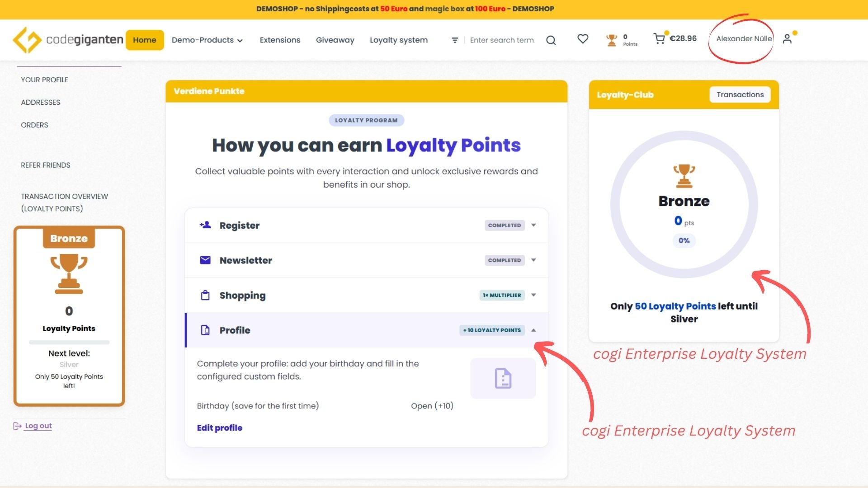868x488 pixels.
Task: Click the large profile document thumbnail
Action: pos(503,378)
